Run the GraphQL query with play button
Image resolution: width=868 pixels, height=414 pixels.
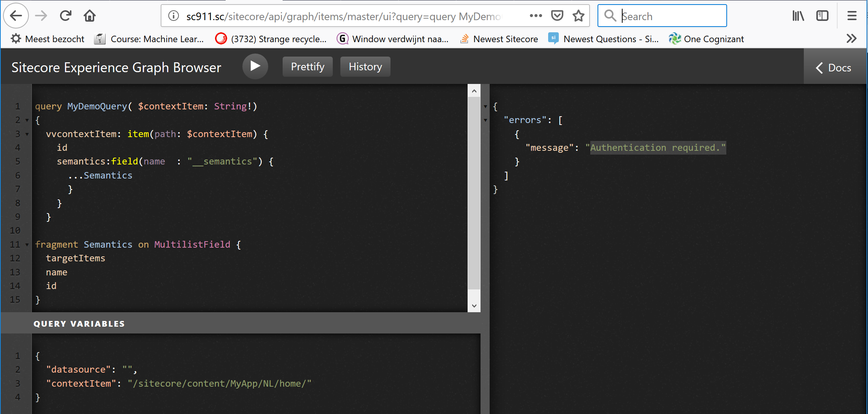(255, 66)
